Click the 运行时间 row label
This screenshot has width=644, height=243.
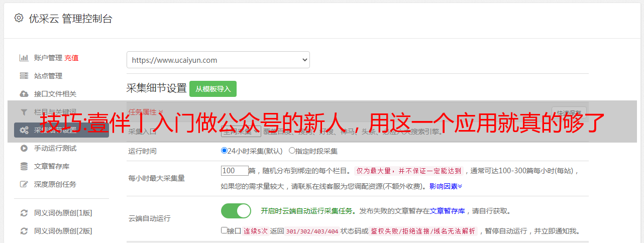click(x=143, y=151)
